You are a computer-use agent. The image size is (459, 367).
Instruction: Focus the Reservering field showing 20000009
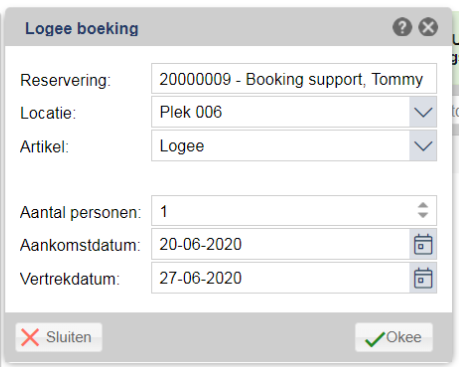294,79
